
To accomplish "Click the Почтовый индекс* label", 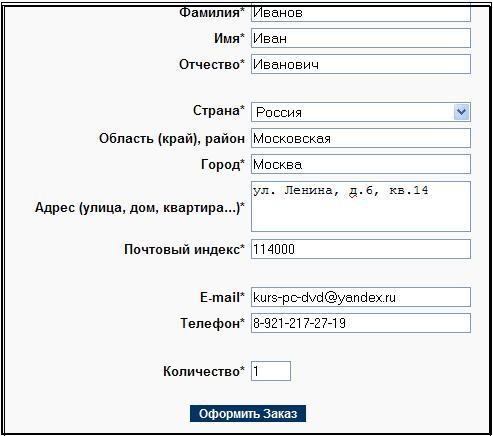I will [184, 249].
